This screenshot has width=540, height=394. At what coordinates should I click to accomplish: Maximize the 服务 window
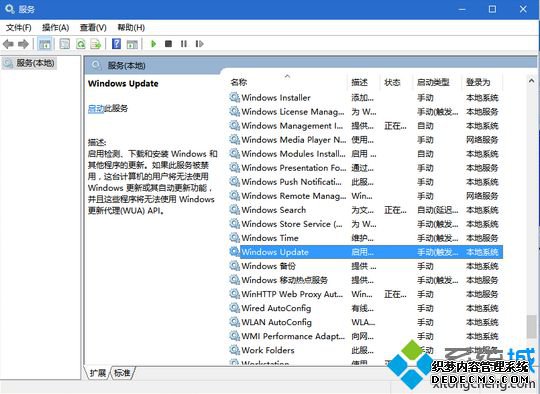coord(492,9)
